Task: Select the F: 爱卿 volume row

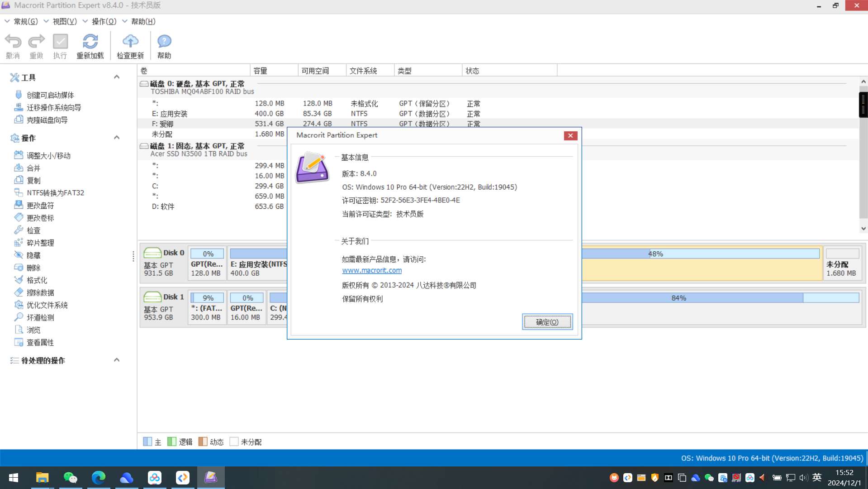Action: [498, 124]
